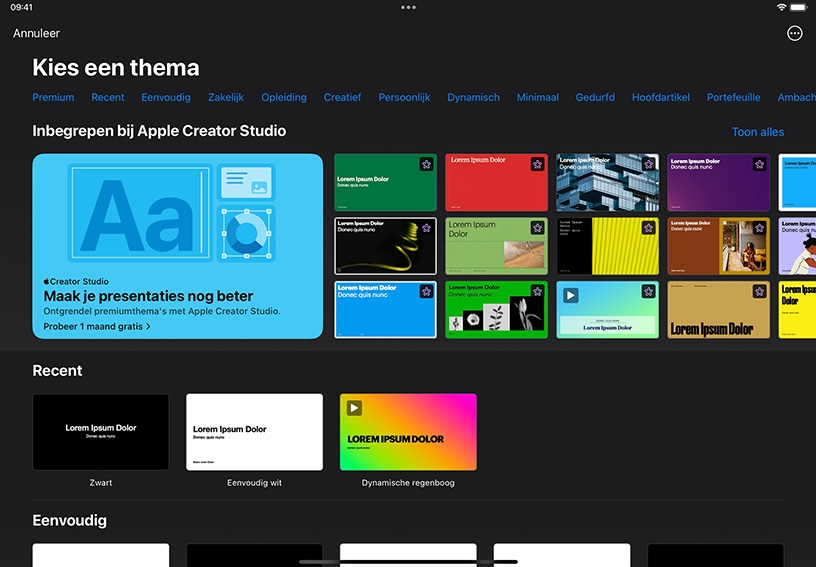Switch to the Portefeuille category

733,97
